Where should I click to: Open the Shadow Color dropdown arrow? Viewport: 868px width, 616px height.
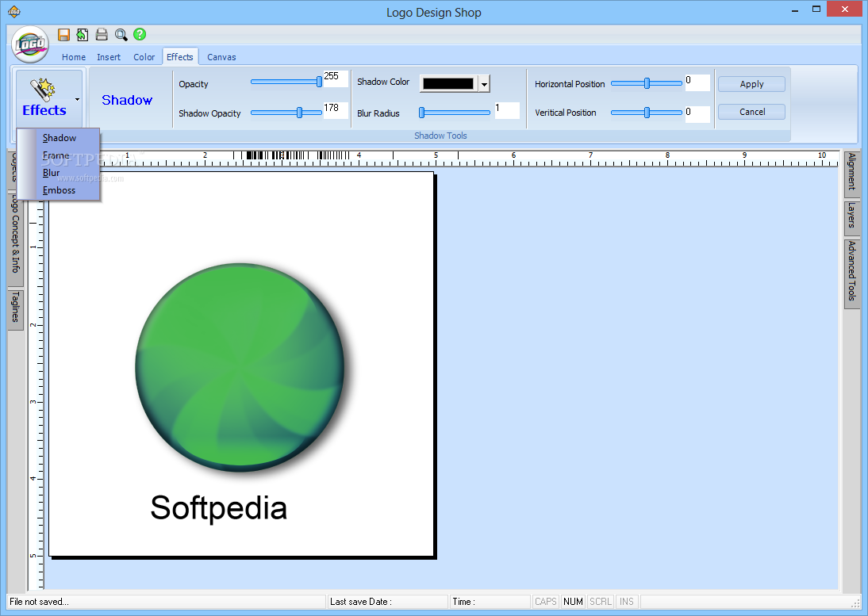(484, 84)
